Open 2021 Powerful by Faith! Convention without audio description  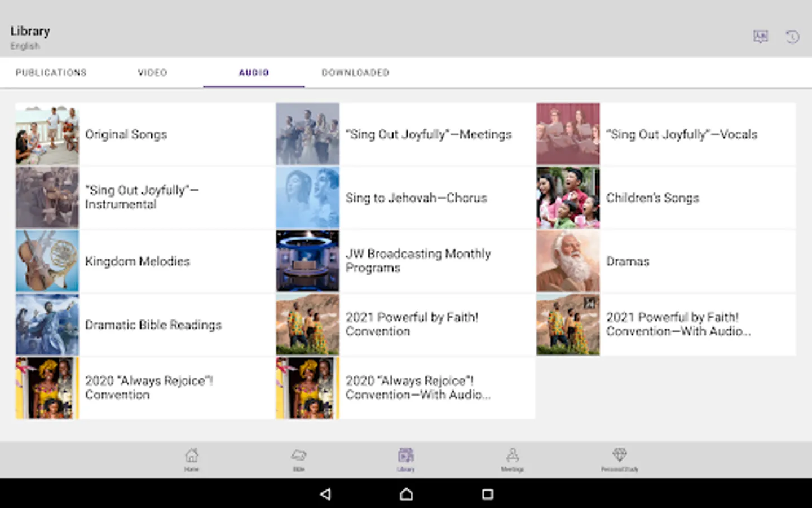(x=405, y=325)
